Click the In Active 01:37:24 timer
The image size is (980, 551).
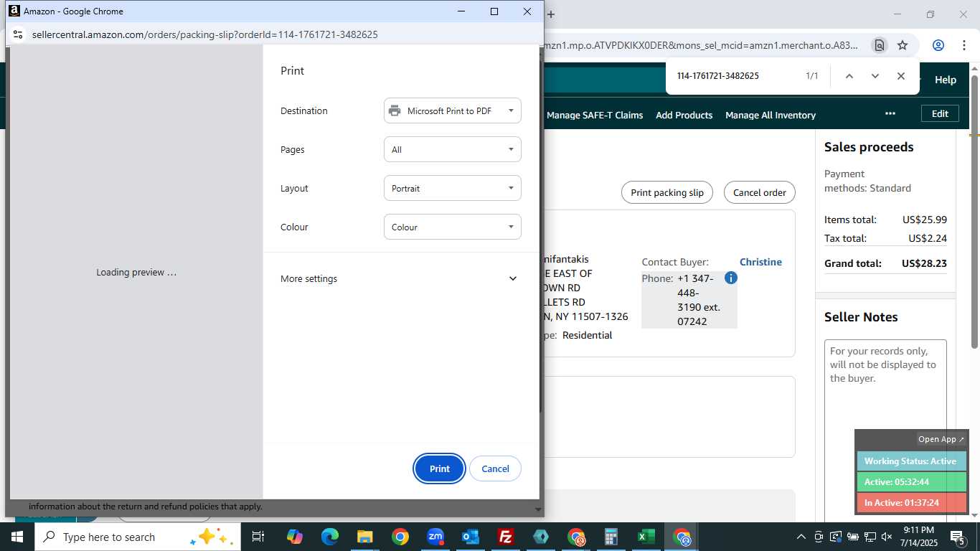[911, 503]
